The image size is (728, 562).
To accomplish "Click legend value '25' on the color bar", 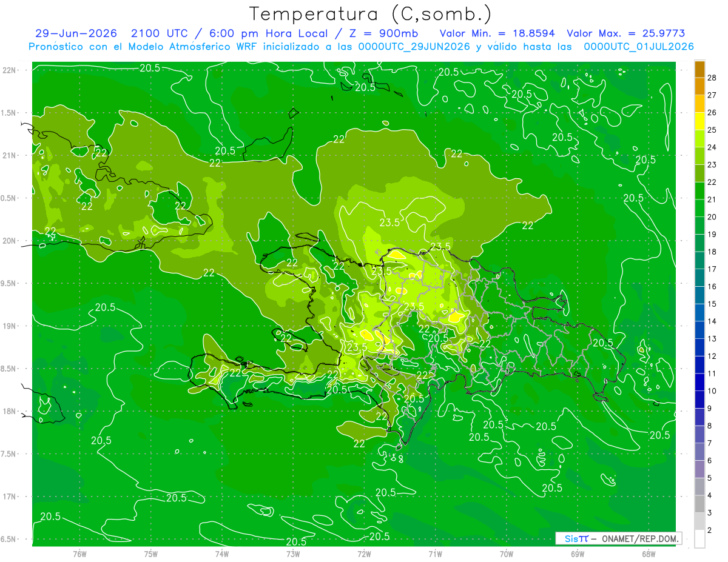I will pyautogui.click(x=712, y=130).
